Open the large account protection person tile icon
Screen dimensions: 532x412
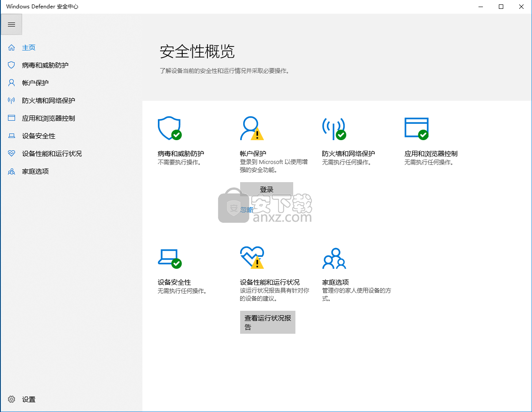tap(252, 128)
